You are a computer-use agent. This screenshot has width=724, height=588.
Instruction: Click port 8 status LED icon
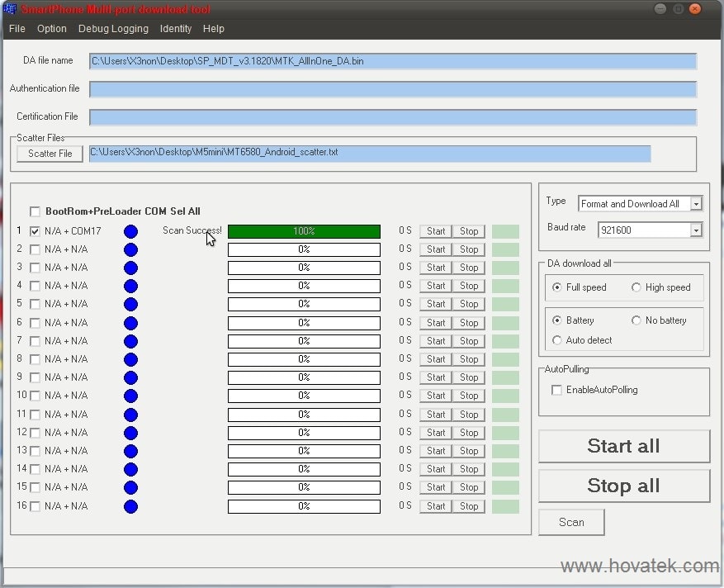click(x=130, y=359)
